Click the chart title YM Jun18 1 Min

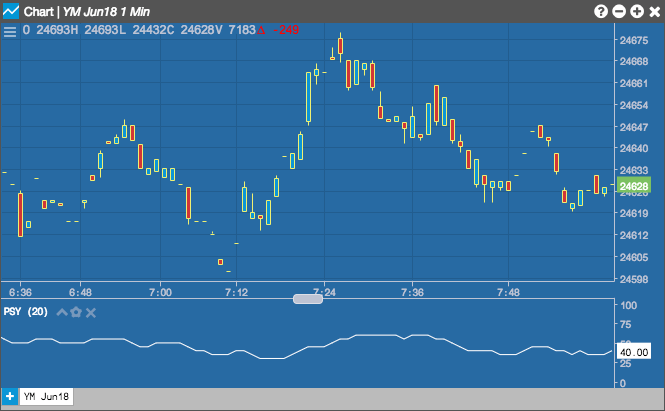pos(106,12)
